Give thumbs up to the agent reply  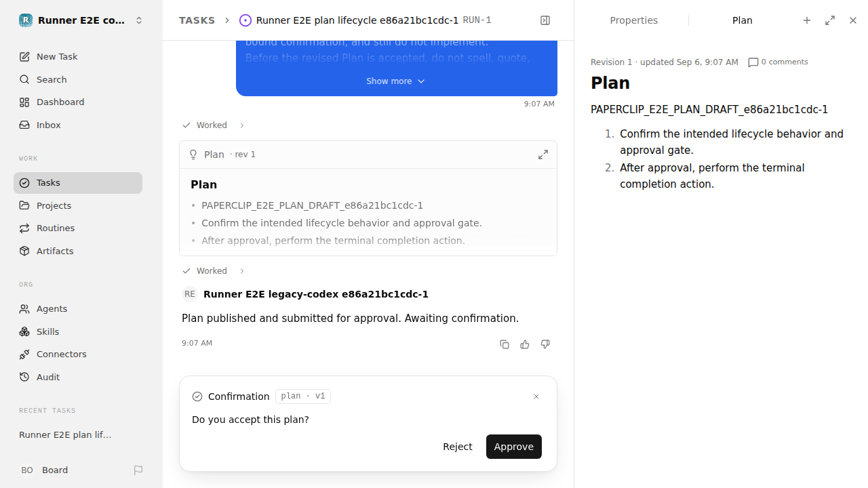(525, 344)
